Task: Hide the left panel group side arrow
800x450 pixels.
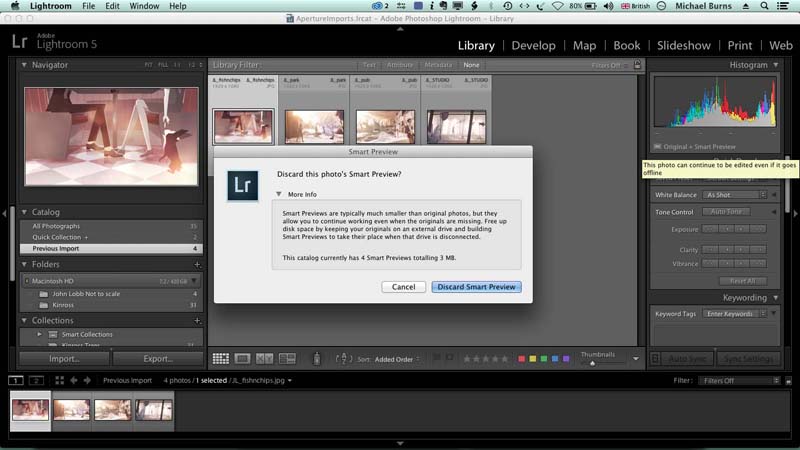Action: 4,213
